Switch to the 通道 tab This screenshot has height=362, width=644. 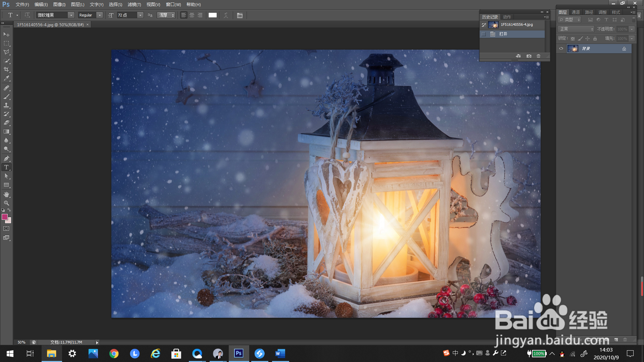[x=576, y=12]
